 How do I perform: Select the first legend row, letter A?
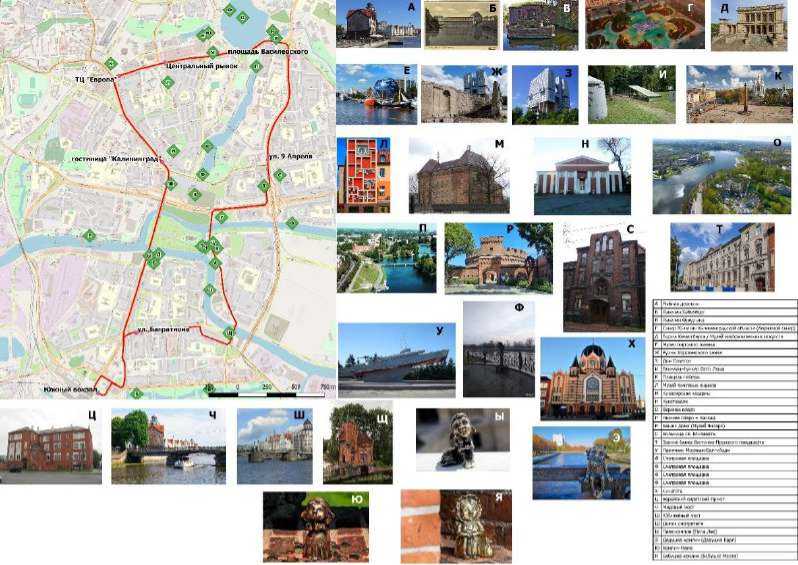pyautogui.click(x=725, y=303)
